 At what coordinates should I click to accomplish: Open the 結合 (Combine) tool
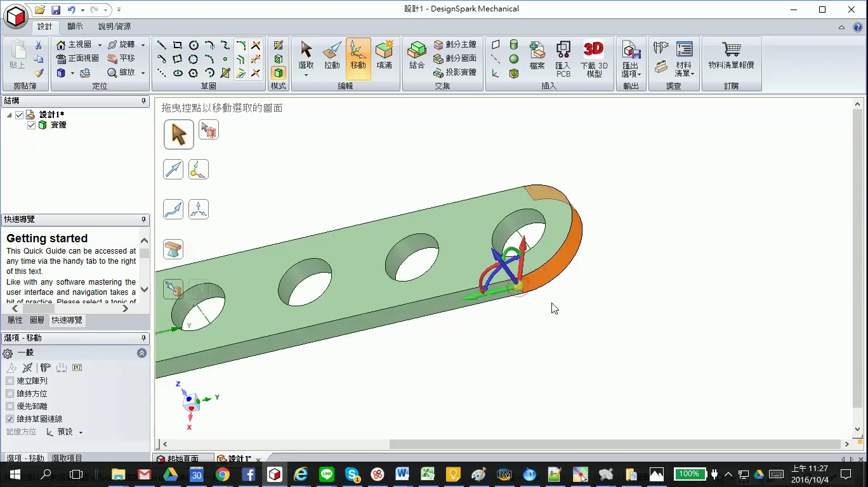point(417,55)
